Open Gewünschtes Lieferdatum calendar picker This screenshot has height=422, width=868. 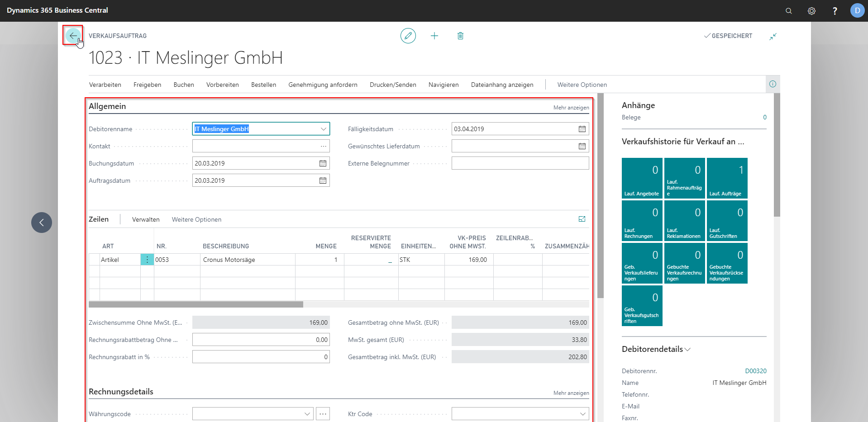click(x=582, y=146)
